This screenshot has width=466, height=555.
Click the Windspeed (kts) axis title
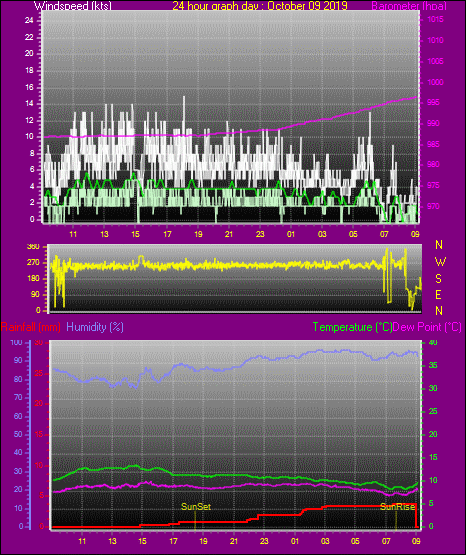point(73,6)
